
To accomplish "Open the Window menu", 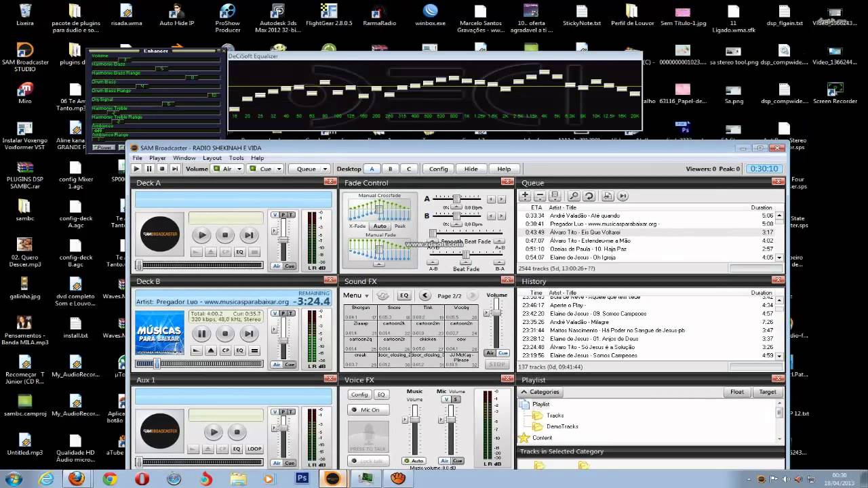I will pos(184,158).
